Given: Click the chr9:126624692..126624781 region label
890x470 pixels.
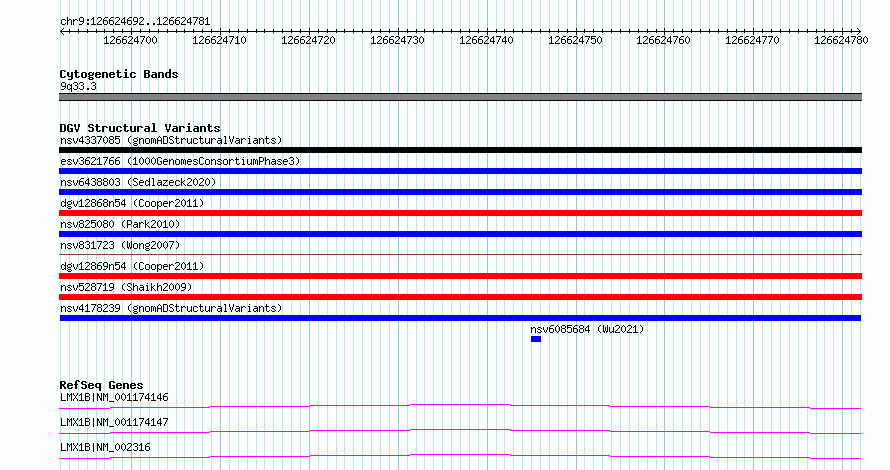Looking at the screenshot, I should pyautogui.click(x=135, y=22).
